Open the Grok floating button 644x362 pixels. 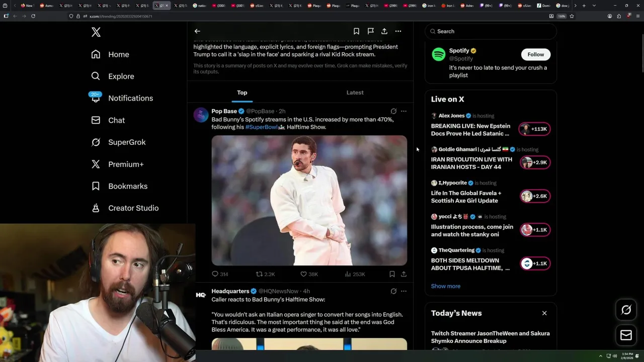(x=626, y=310)
